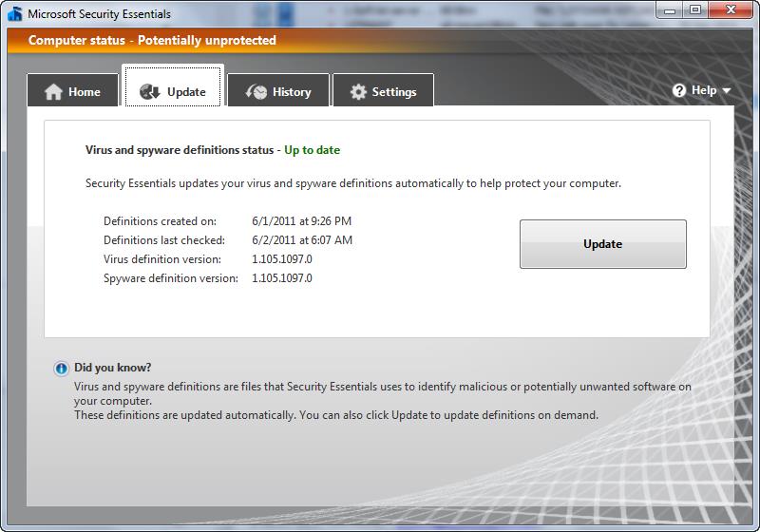The height and width of the screenshot is (532, 760).
Task: Click the date '6/1/2011 at 9:26 PM'
Action: tap(301, 221)
